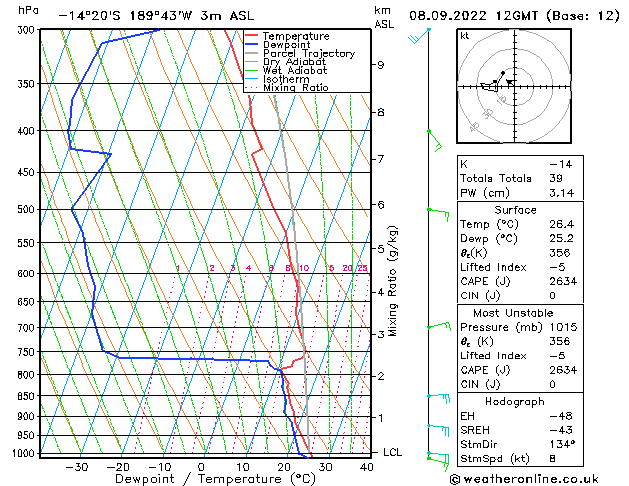Click the date header '08.09.2022 12GMT (Base: 12)'
Screen dimensions: 629x486
514,16
